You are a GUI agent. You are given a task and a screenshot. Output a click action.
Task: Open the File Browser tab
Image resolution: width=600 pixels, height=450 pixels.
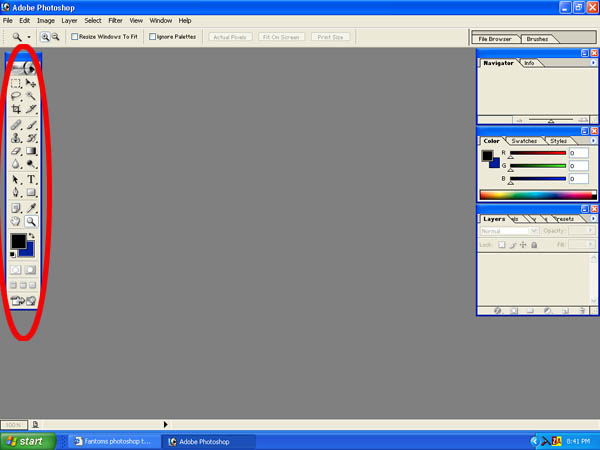pyautogui.click(x=496, y=38)
